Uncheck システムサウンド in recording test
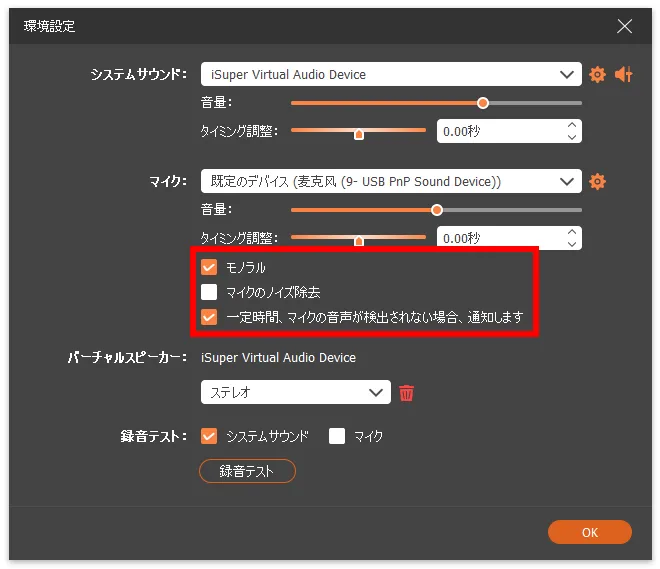The image size is (660, 569). [x=209, y=436]
